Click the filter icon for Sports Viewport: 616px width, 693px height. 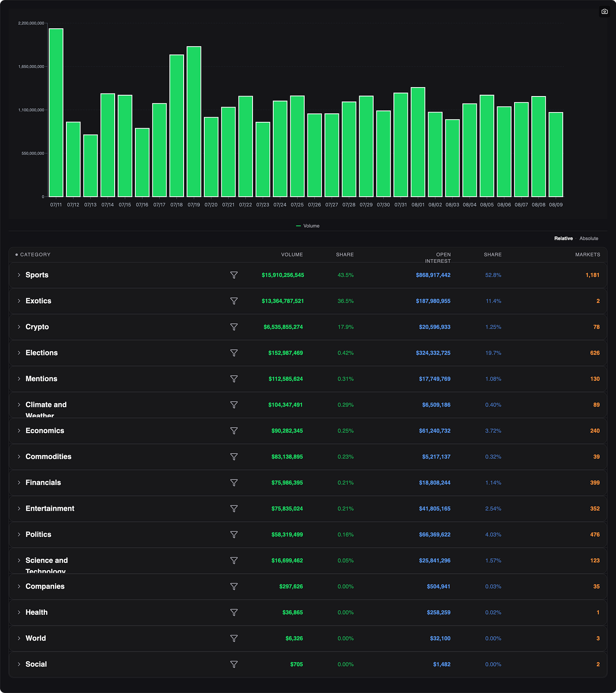pyautogui.click(x=234, y=275)
